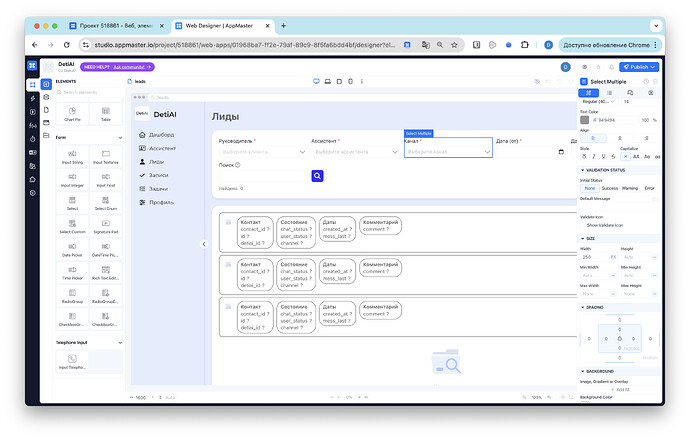Switch to desktop device preview icon
Viewport: 690px width, 438px height.
pos(316,81)
